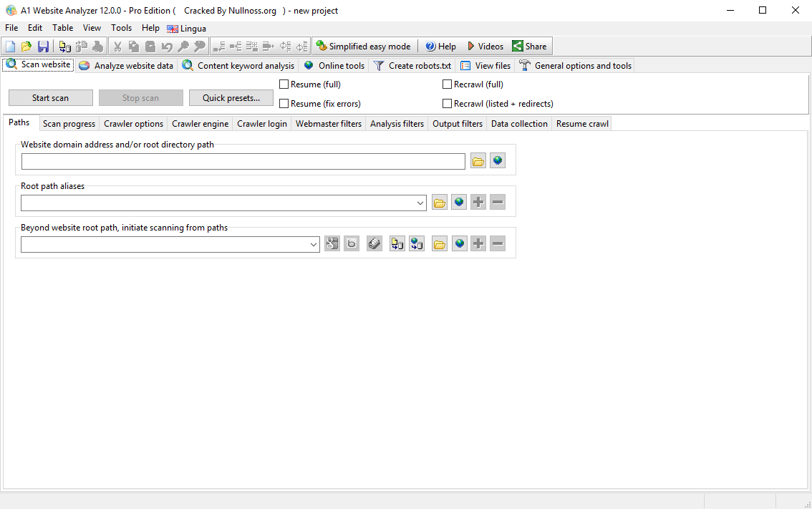Switch to the Content keyword analysis tab
The width and height of the screenshot is (812, 509).
tap(238, 66)
